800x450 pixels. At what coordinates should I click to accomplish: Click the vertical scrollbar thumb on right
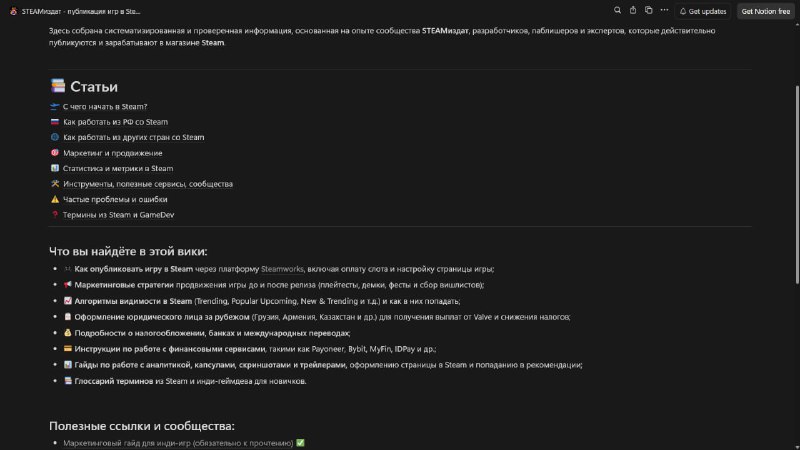[797, 184]
